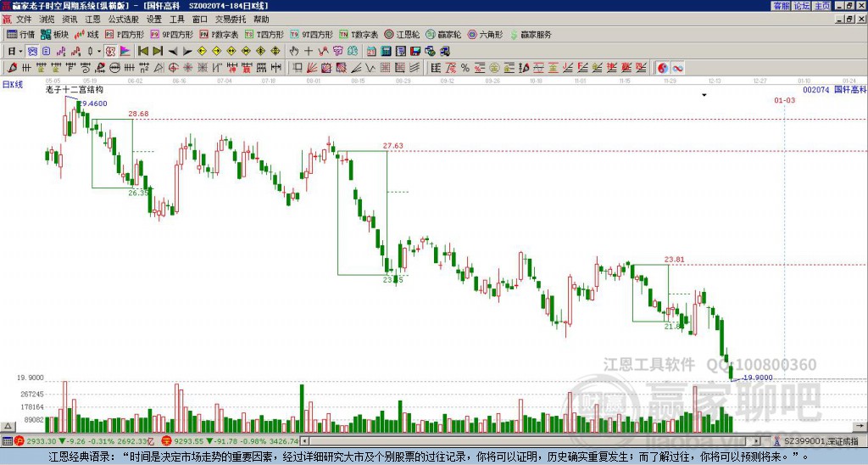The image size is (868, 465).
Task: Select the red pencil drawing tool
Action: pos(12,68)
